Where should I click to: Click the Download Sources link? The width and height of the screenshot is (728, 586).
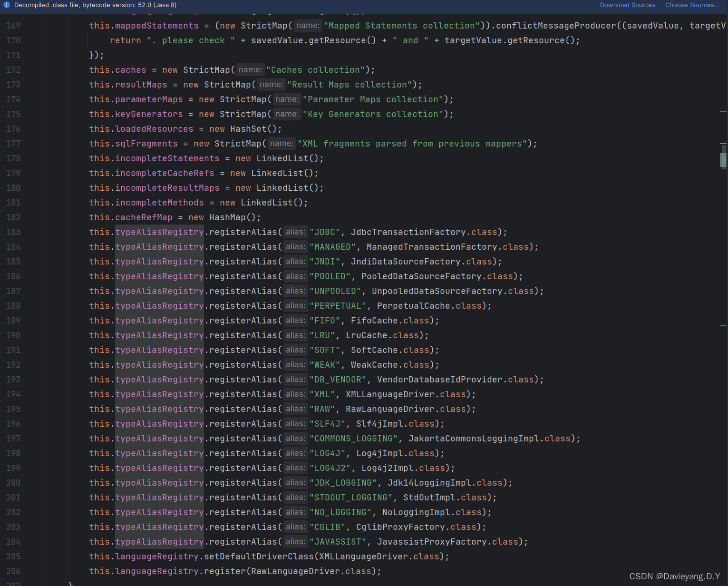pos(627,5)
